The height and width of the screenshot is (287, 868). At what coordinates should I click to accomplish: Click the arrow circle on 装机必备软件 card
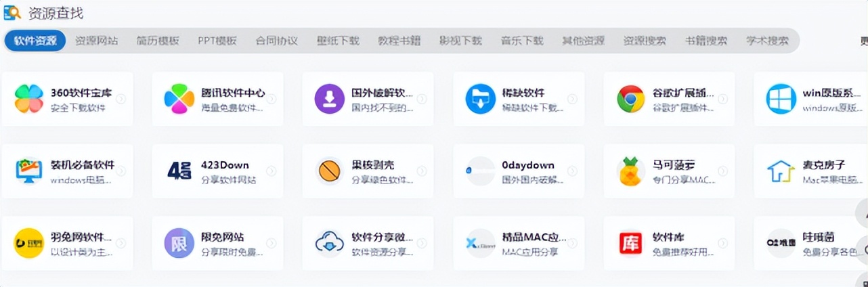(x=121, y=171)
